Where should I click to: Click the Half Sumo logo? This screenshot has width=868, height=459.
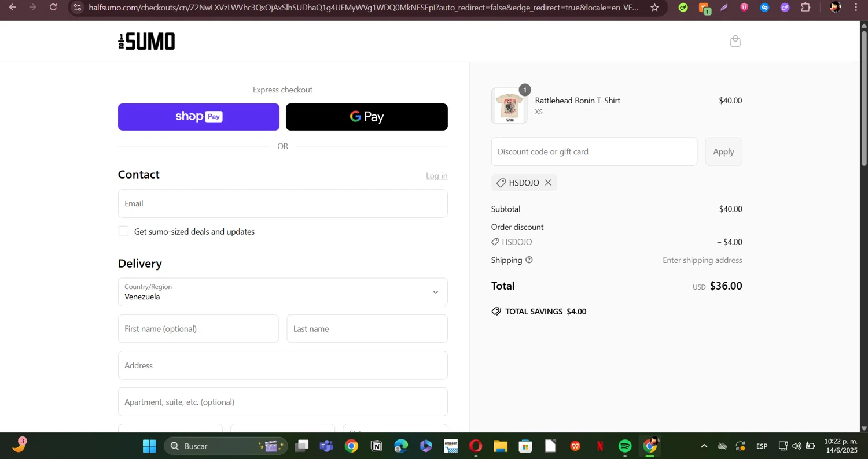click(146, 41)
